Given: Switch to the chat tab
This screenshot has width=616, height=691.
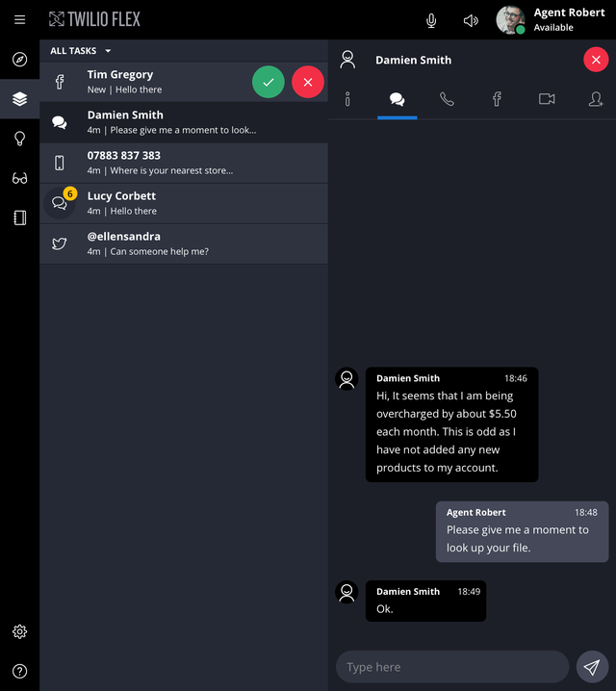Looking at the screenshot, I should (397, 99).
